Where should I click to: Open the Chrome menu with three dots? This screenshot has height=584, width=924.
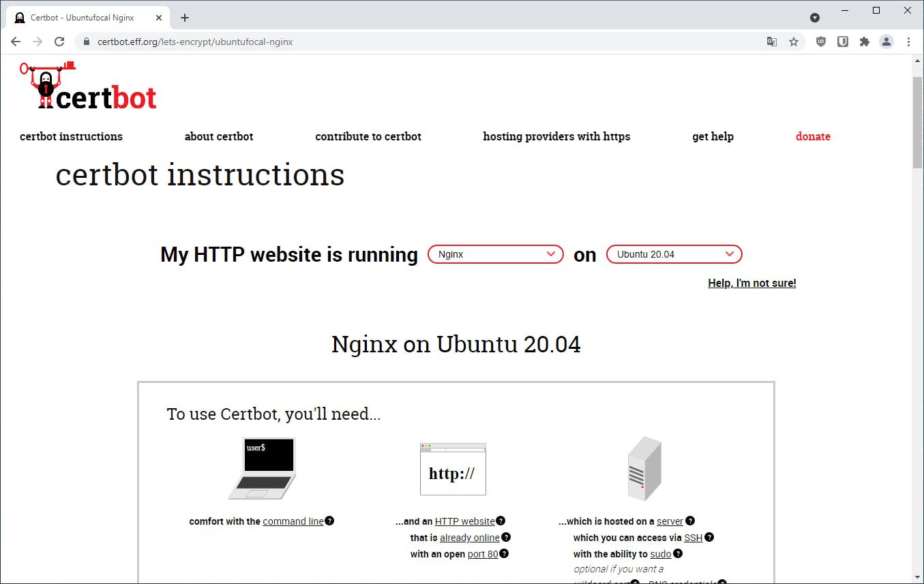pos(909,42)
